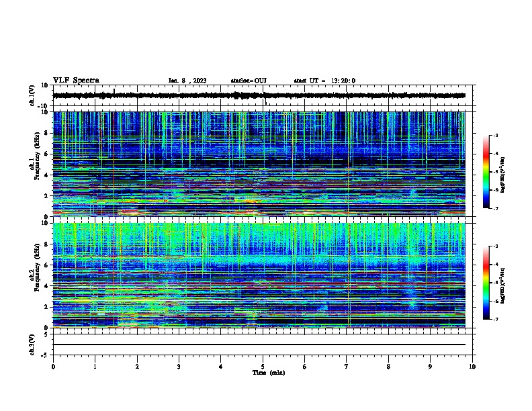Click time axis tick label "3"
Image resolution: width=532 pixels, height=411 pixels.
pyautogui.click(x=179, y=367)
